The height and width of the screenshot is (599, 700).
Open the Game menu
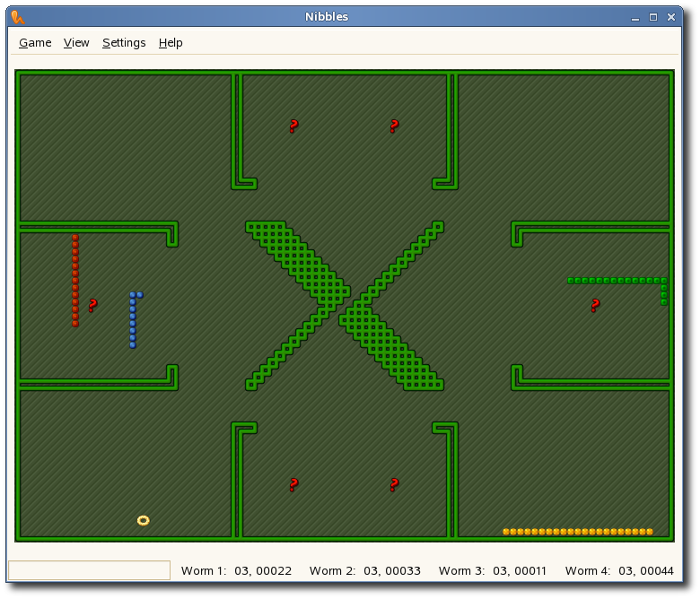pyautogui.click(x=35, y=43)
